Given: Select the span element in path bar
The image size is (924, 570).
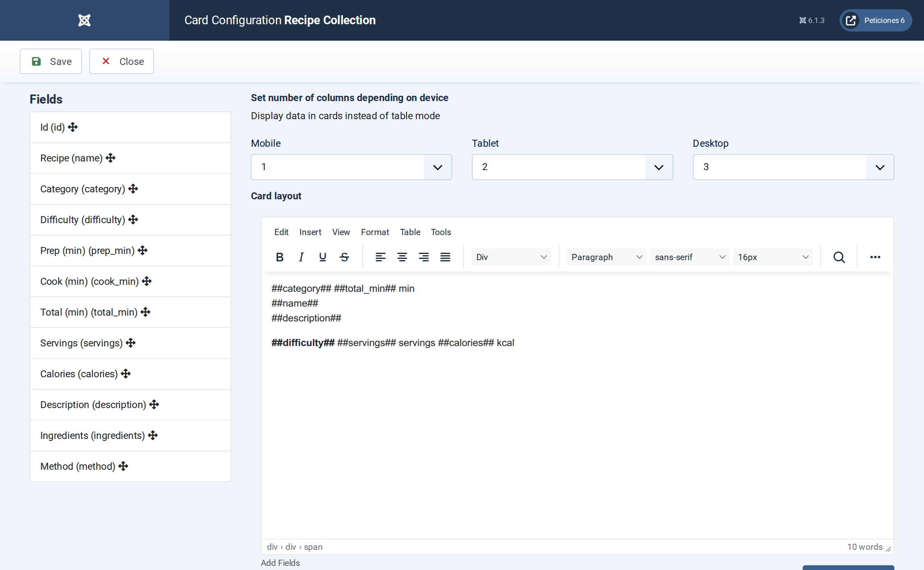Looking at the screenshot, I should pos(313,547).
